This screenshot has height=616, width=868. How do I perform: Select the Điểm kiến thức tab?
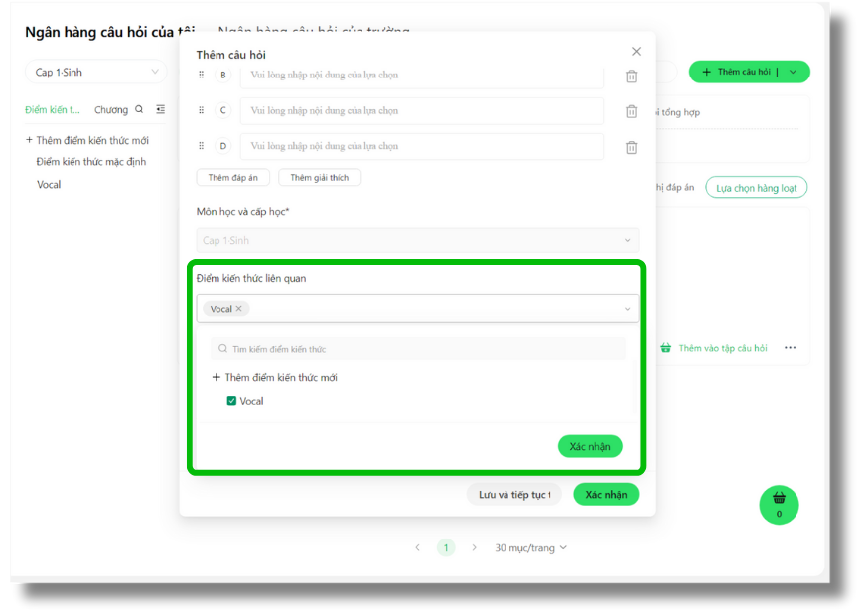pyautogui.click(x=53, y=110)
